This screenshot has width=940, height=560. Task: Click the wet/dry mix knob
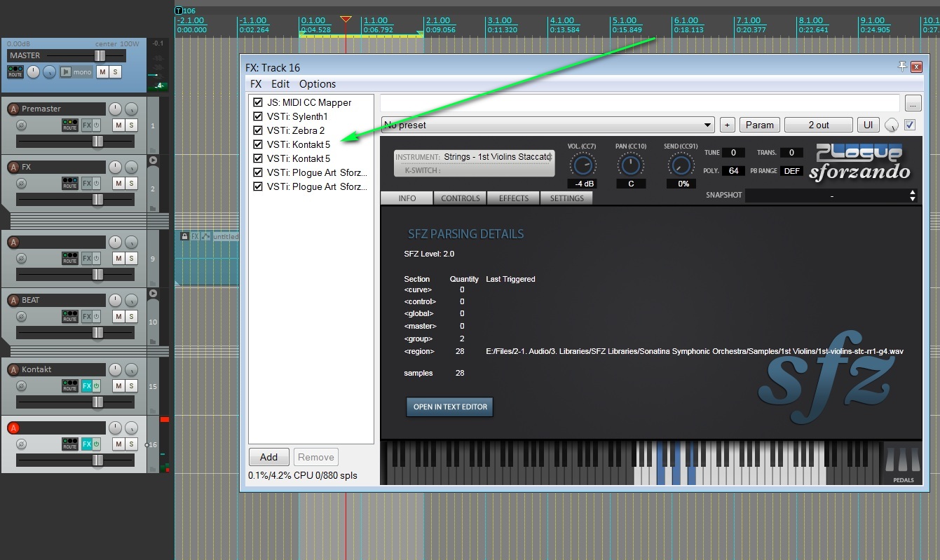tap(892, 125)
